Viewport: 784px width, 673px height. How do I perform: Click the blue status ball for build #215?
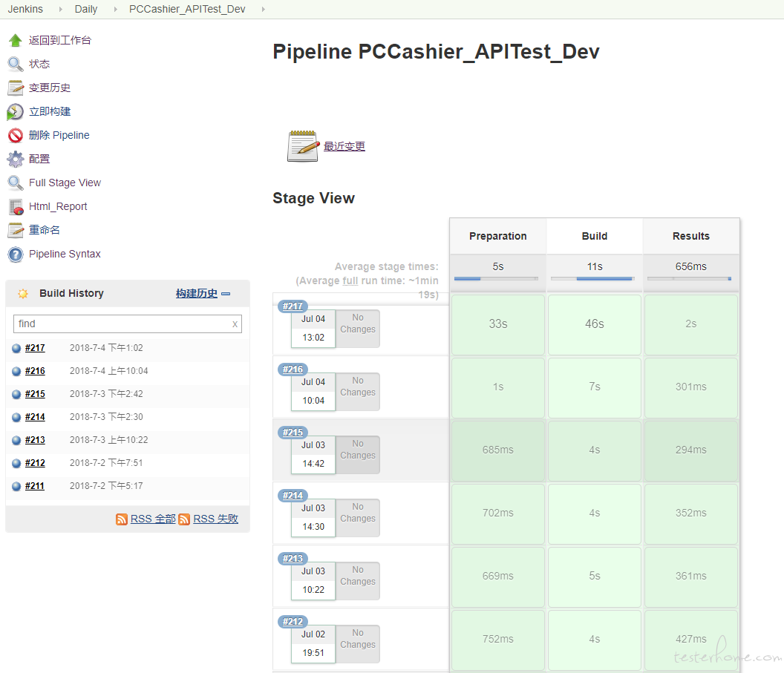[x=16, y=394]
